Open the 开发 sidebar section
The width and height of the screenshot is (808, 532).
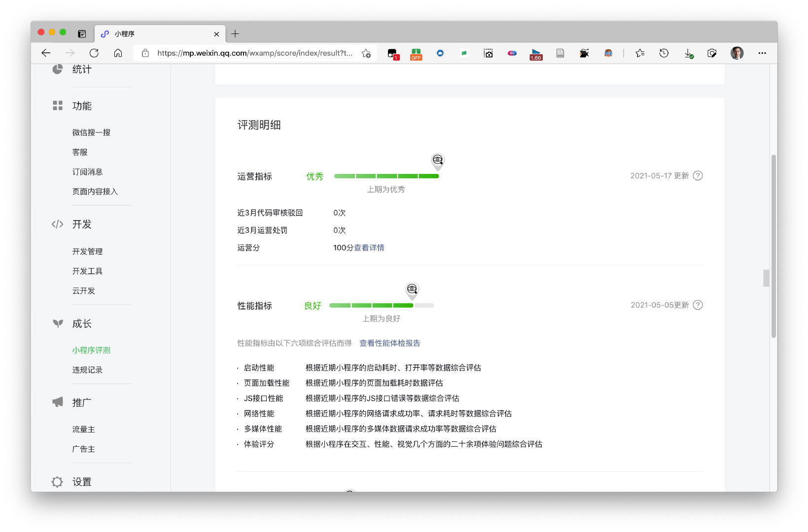[x=82, y=224]
